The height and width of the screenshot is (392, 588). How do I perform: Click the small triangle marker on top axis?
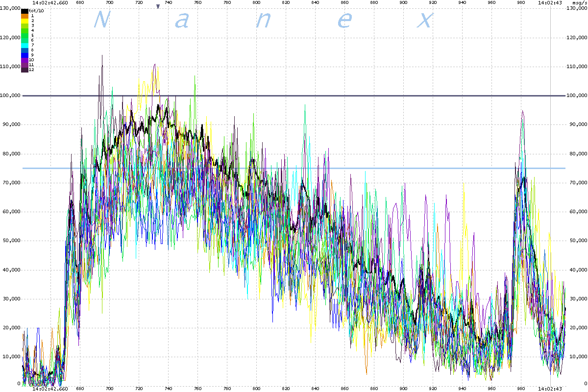158,6
